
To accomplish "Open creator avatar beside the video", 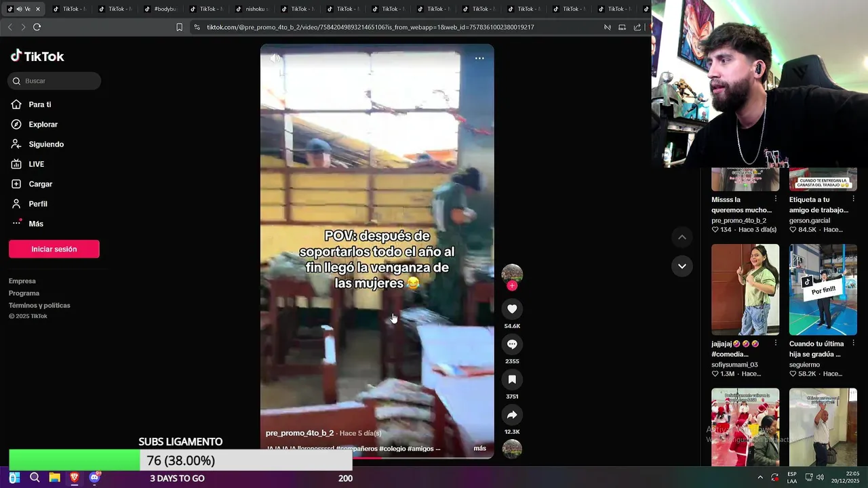I will pyautogui.click(x=512, y=274).
